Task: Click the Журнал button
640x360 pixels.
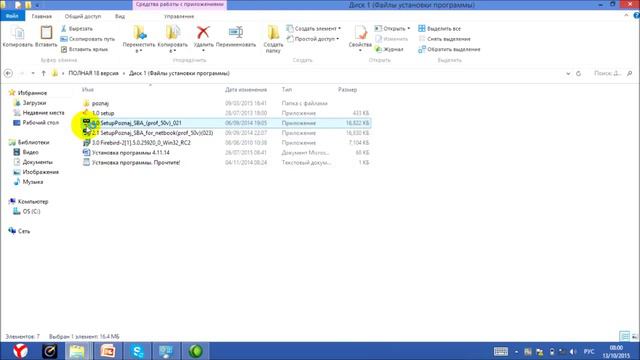Action: [x=389, y=49]
